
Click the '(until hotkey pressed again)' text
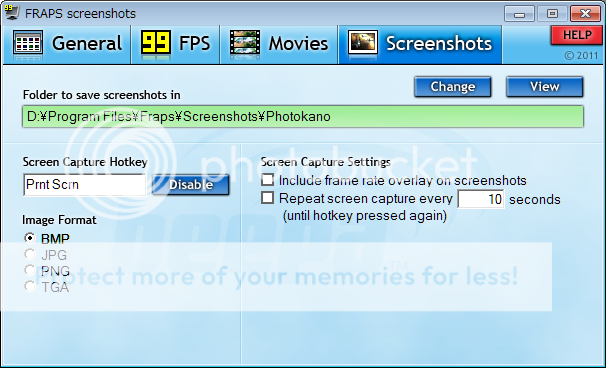click(x=365, y=215)
